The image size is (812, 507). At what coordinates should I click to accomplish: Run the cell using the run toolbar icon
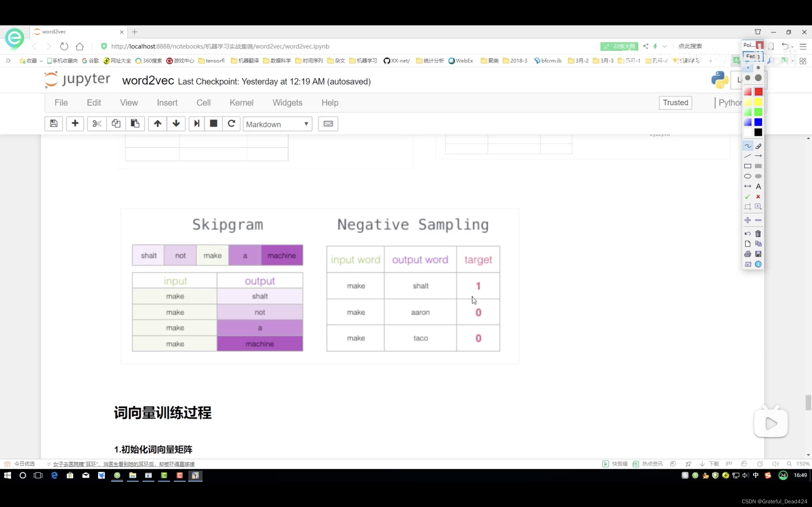tap(196, 123)
